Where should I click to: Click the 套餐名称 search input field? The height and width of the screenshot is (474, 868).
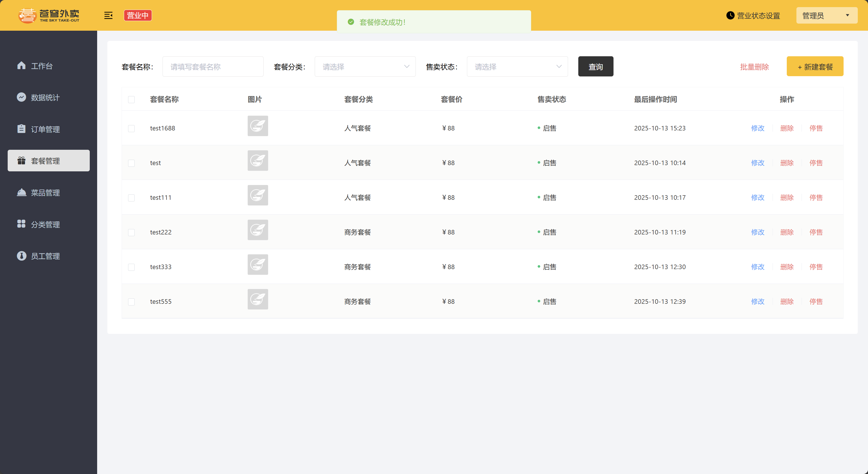tap(213, 67)
